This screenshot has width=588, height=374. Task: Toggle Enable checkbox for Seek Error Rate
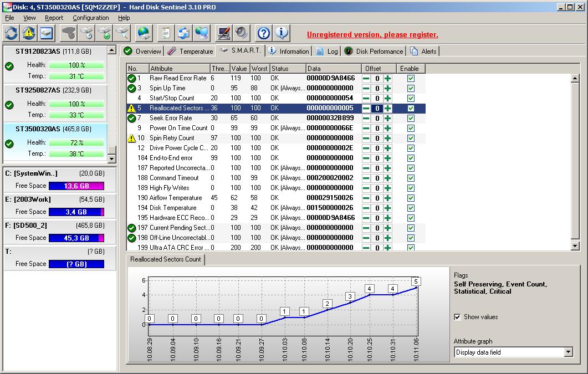click(x=411, y=118)
